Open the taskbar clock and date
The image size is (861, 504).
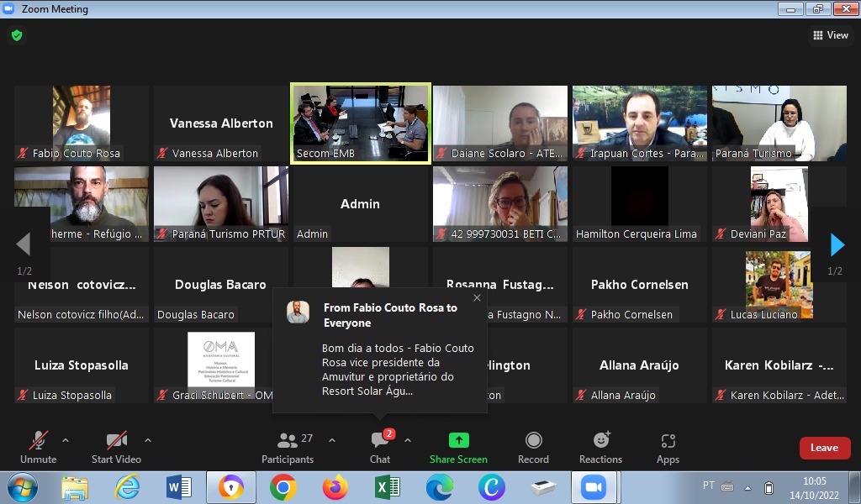814,488
